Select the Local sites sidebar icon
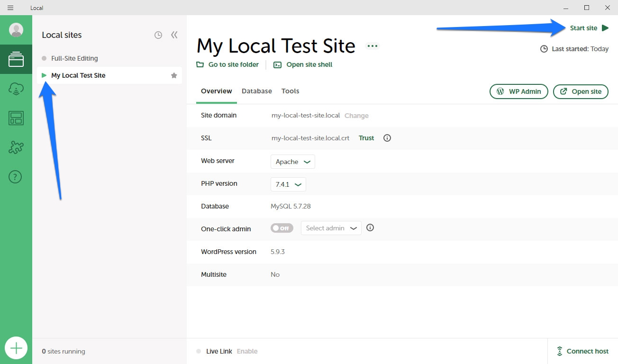 pos(16,59)
